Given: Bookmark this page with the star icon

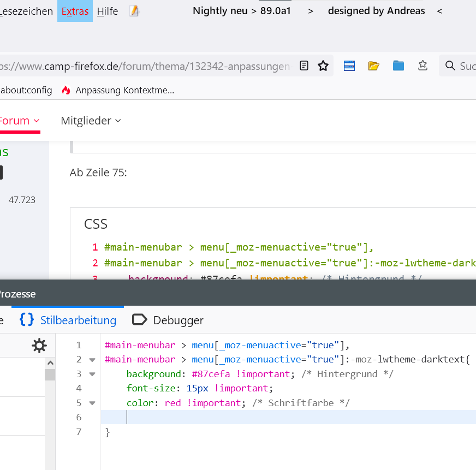Looking at the screenshot, I should pos(323,66).
